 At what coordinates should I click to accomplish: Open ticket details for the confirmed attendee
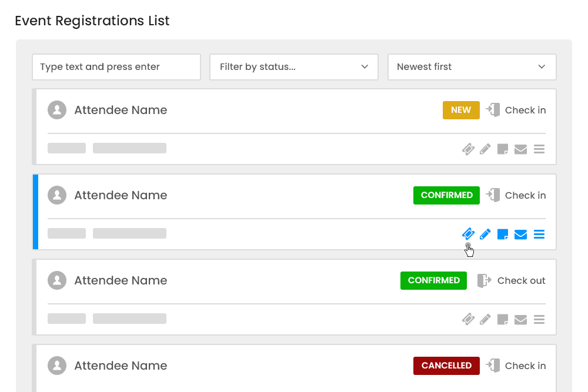pos(468,234)
